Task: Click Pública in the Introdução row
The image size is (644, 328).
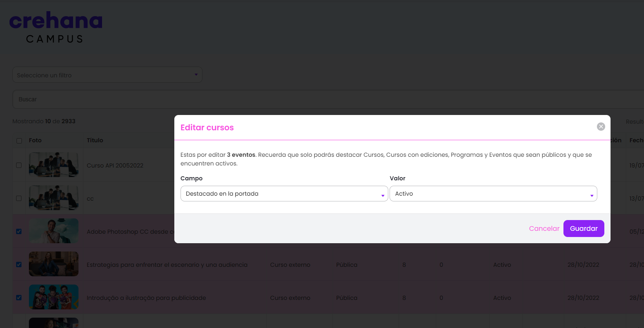Action: 347,298
